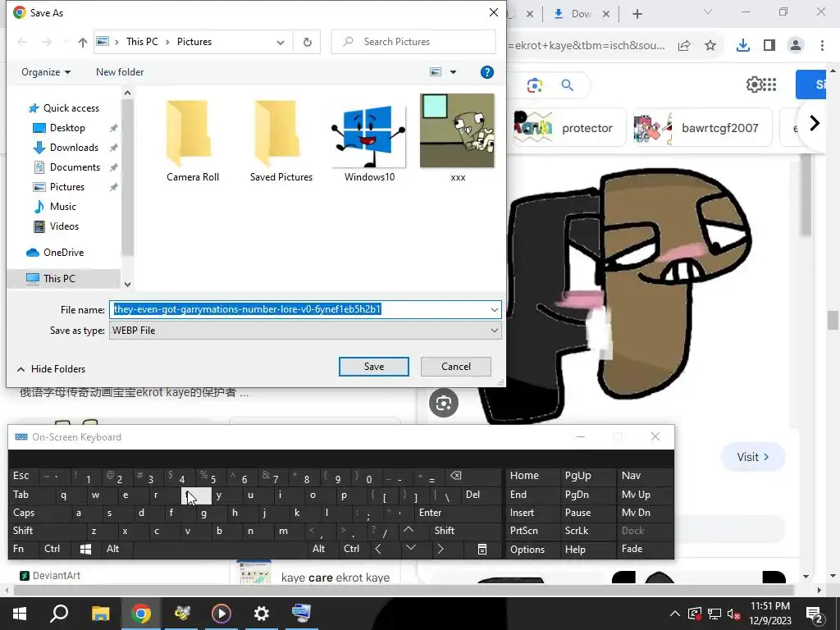Open Chrome side panel icon
The image size is (840, 630).
coord(769,46)
